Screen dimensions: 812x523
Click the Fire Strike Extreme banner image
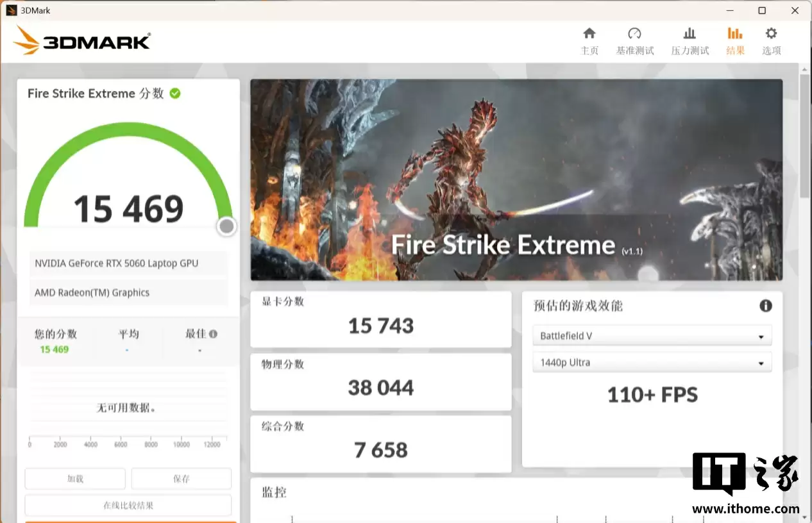[x=516, y=179]
